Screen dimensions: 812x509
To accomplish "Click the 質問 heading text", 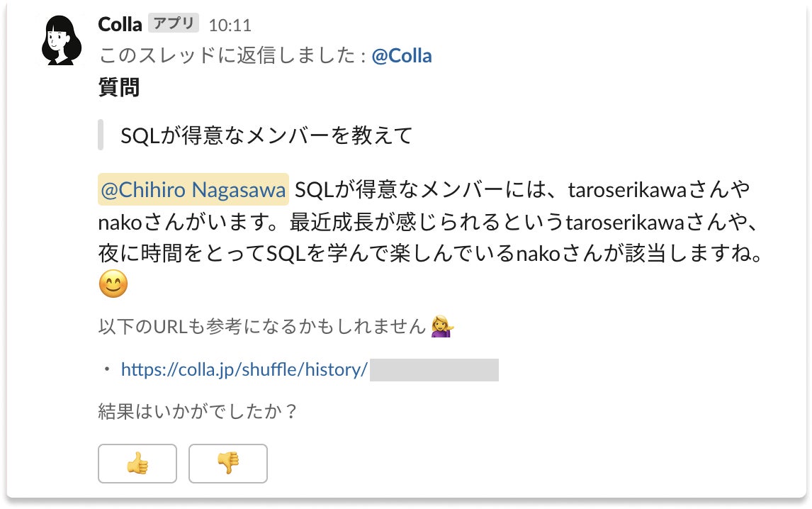I will point(118,88).
